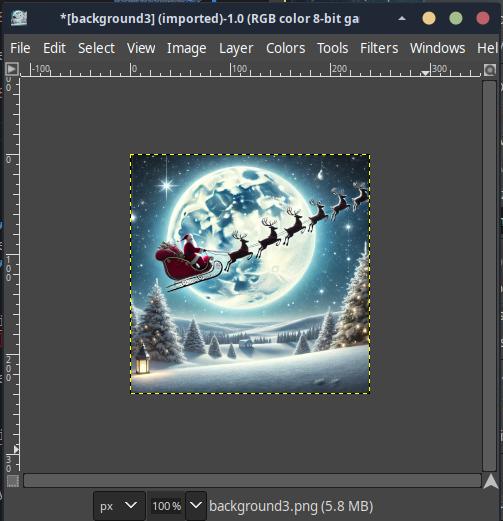
Task: Expand the zoom level dropdown arrow
Action: [x=196, y=506]
